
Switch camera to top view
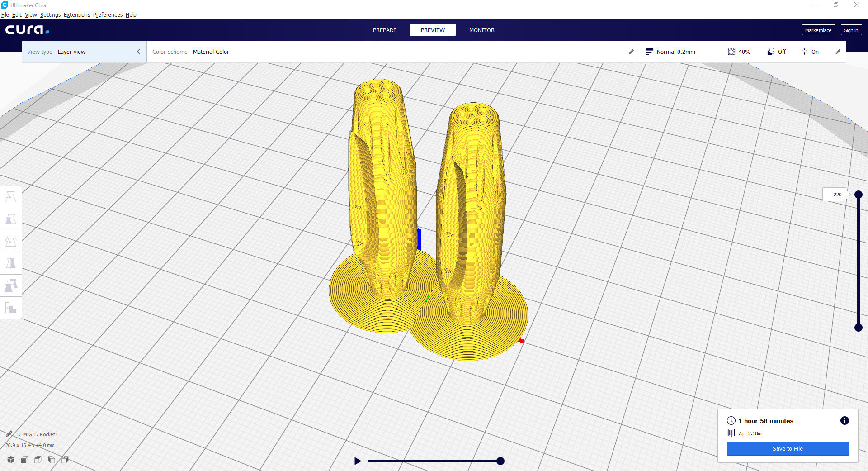coord(38,460)
